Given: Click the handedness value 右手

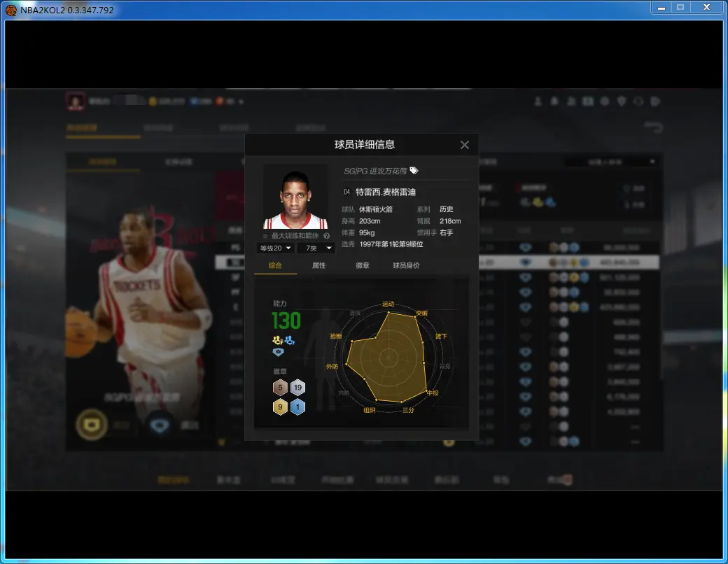Looking at the screenshot, I should [x=446, y=232].
